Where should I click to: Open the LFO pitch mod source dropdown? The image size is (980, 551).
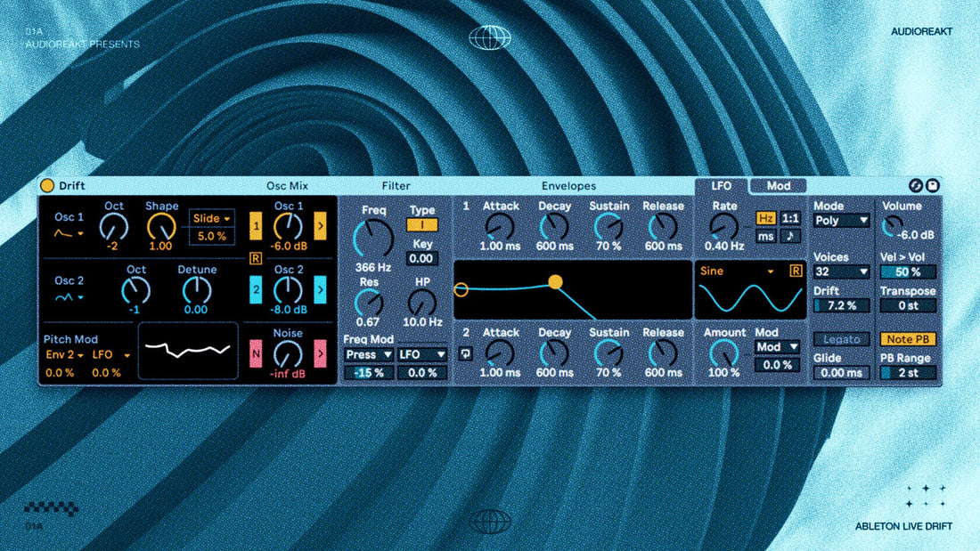(110, 355)
